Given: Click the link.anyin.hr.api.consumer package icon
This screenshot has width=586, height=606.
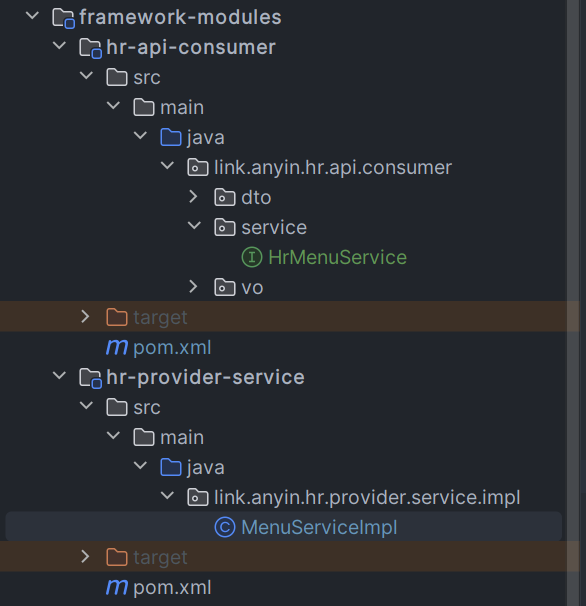Looking at the screenshot, I should tap(198, 167).
